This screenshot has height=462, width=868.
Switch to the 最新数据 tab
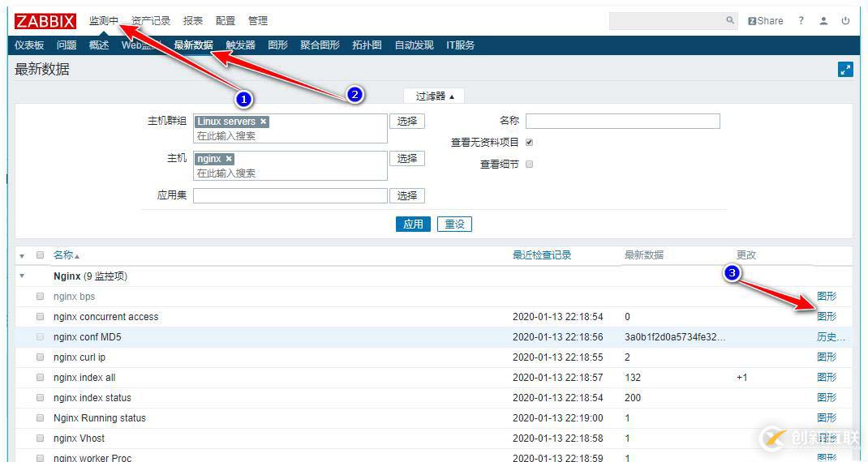tap(193, 45)
